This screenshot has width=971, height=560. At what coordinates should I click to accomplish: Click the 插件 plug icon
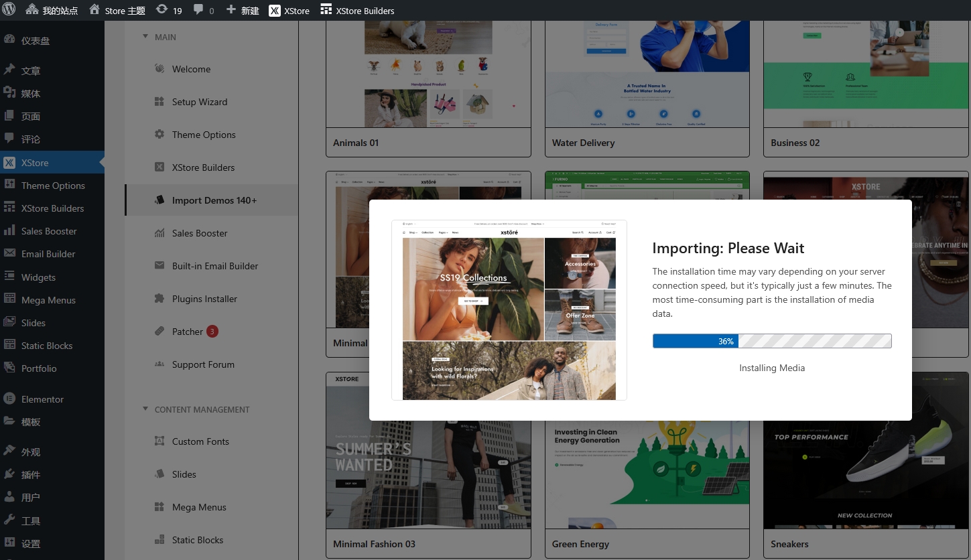coord(9,474)
